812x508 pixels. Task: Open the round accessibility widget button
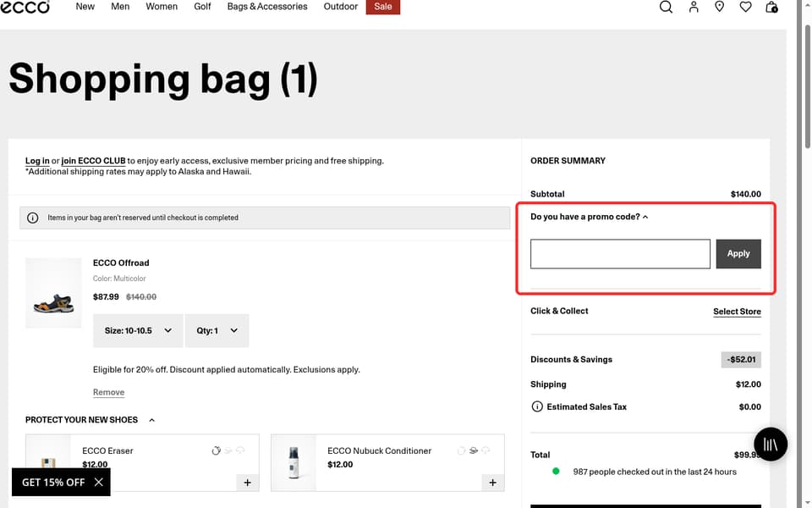click(x=771, y=444)
